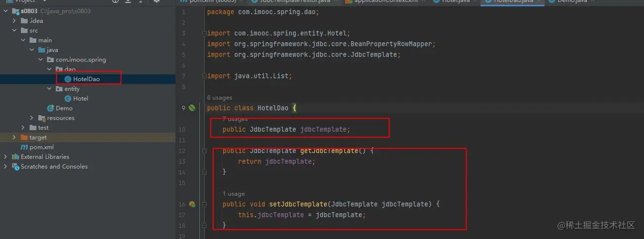Viewport: 644px width, 239px height.
Task: Collapse the dao package arrow
Action: point(49,69)
